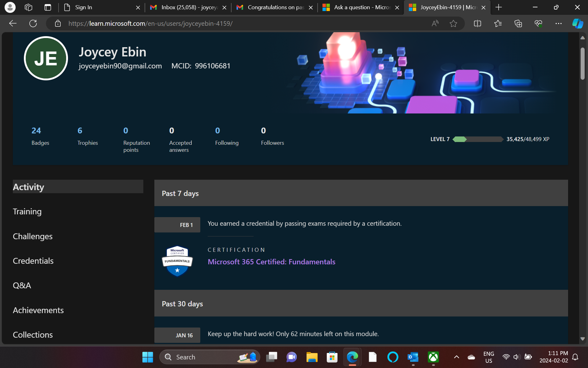Image resolution: width=588 pixels, height=368 pixels.
Task: Click the Browser essentials heart icon
Action: click(538, 23)
